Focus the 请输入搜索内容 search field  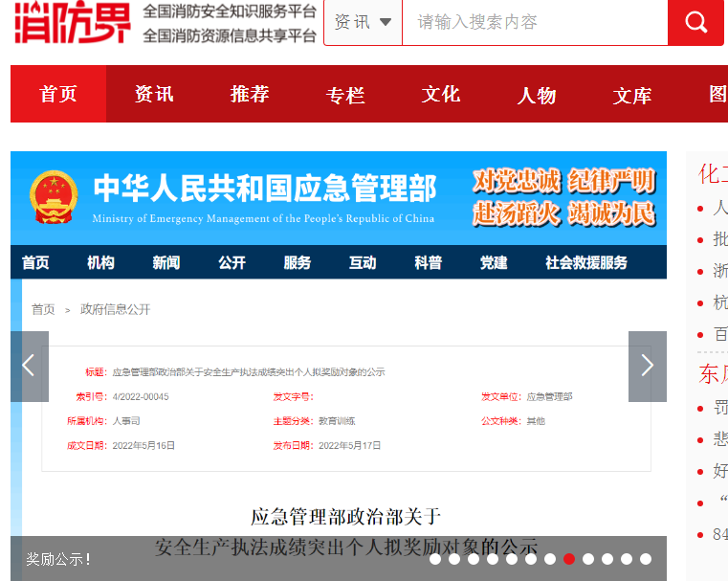535,22
